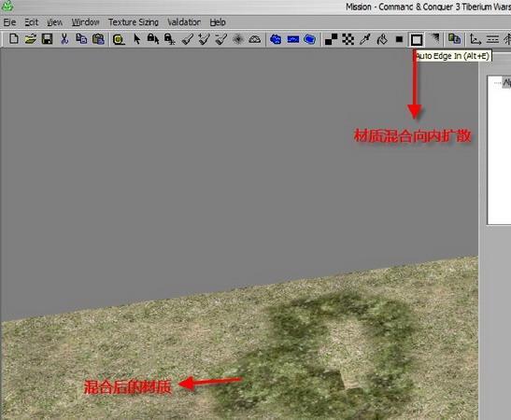Viewport: 511px width, 420px height.
Task: Select the black arrow pointer tool
Action: tap(137, 39)
